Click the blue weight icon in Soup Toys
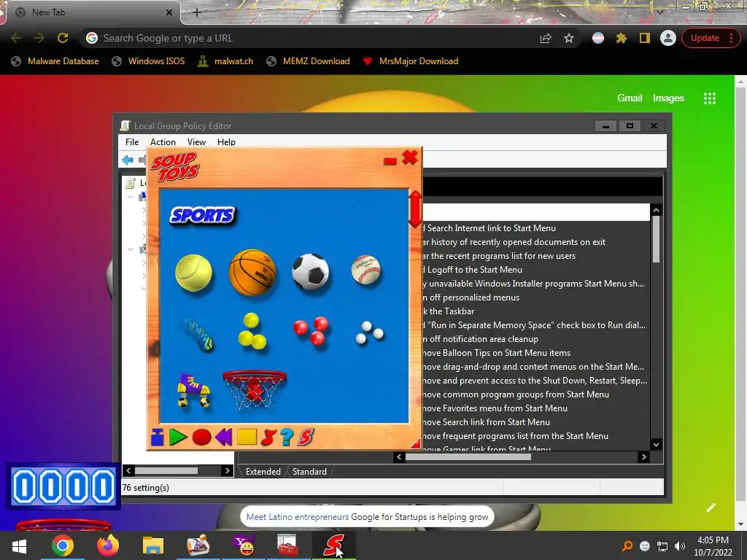Viewport: 747px width, 560px height. [158, 437]
